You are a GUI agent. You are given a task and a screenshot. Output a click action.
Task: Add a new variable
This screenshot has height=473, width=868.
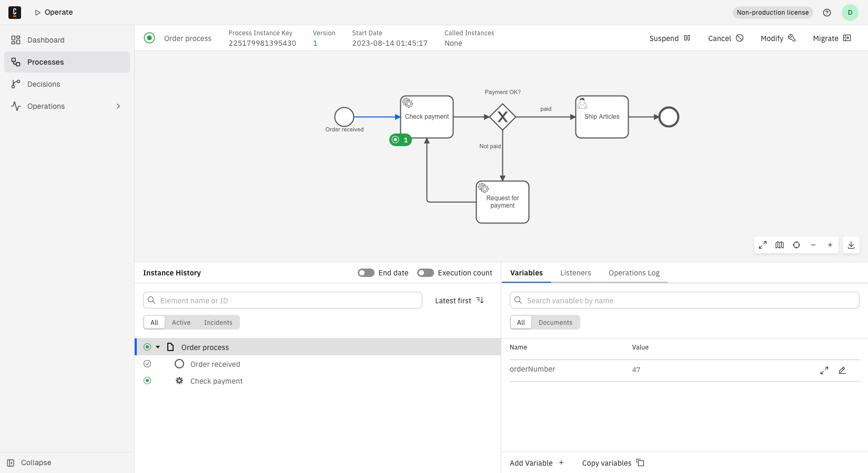point(537,463)
